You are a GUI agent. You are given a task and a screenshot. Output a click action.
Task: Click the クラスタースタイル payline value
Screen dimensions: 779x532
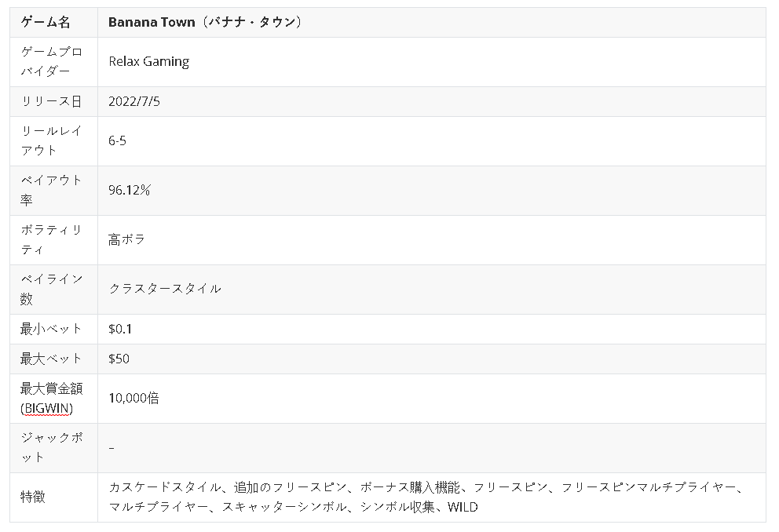click(x=165, y=289)
